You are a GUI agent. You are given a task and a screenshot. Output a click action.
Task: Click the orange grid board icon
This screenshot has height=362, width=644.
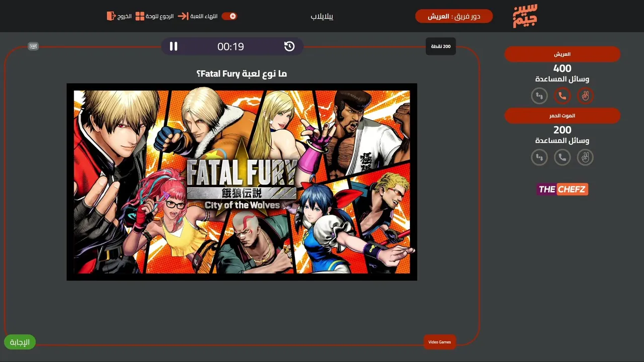pos(140,16)
